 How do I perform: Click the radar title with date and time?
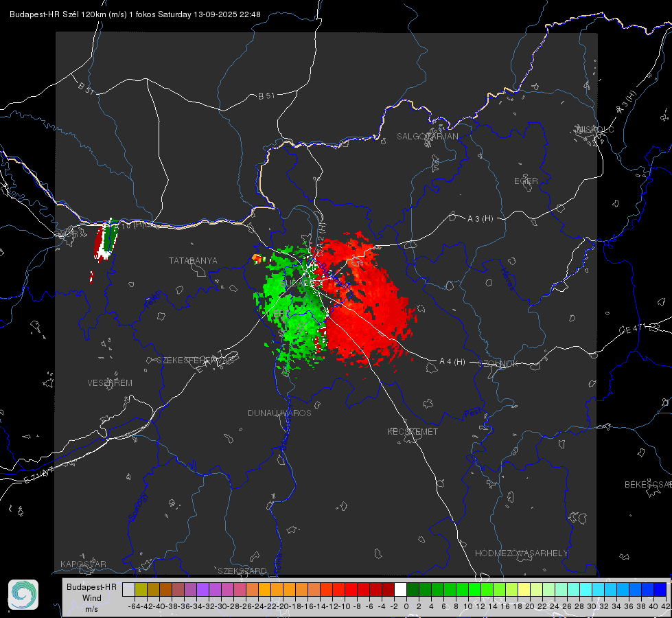click(135, 14)
